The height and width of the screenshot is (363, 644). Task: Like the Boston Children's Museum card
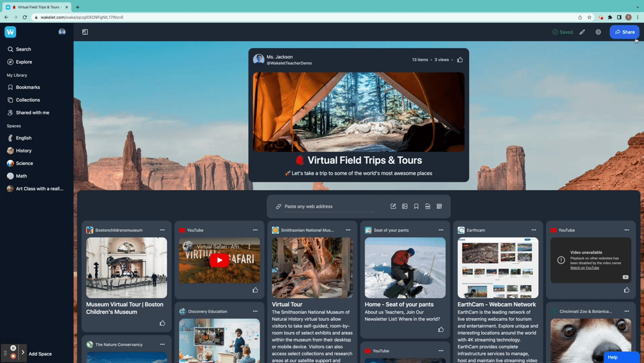162,323
